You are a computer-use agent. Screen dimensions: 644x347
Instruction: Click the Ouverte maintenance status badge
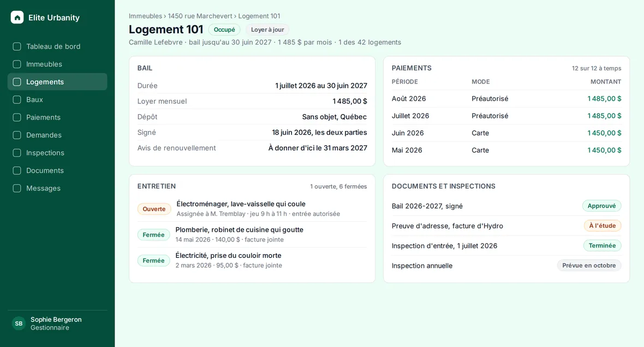coord(154,209)
